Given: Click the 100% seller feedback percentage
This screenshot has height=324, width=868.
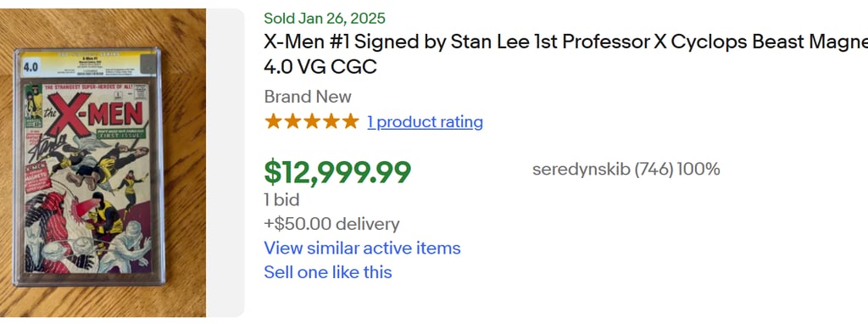Looking at the screenshot, I should pyautogui.click(x=698, y=170).
